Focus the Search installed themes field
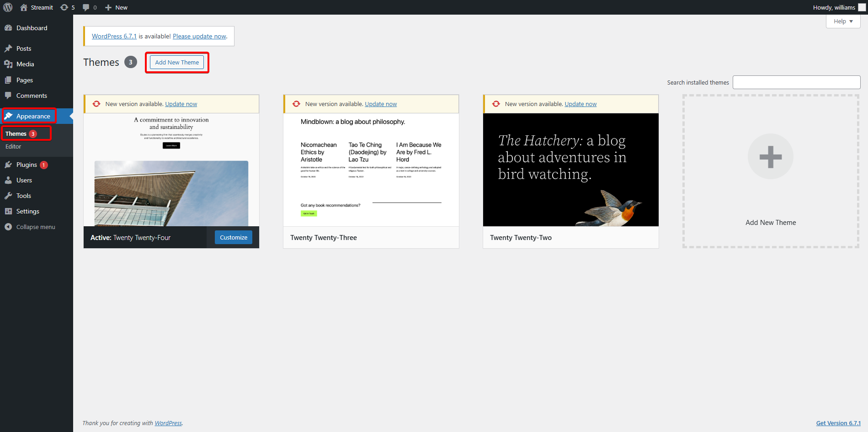This screenshot has width=868, height=432. click(x=796, y=82)
